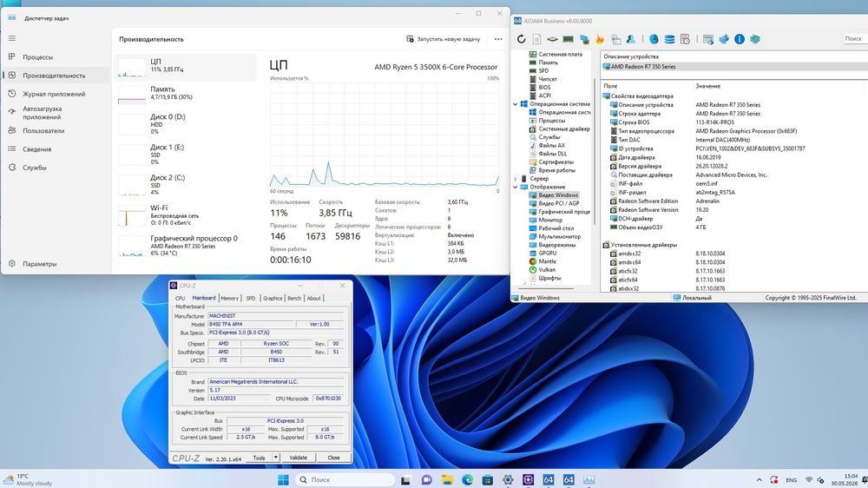Click the blue pie chart icon in AIDA64
The image size is (868, 488).
pyautogui.click(x=654, y=39)
